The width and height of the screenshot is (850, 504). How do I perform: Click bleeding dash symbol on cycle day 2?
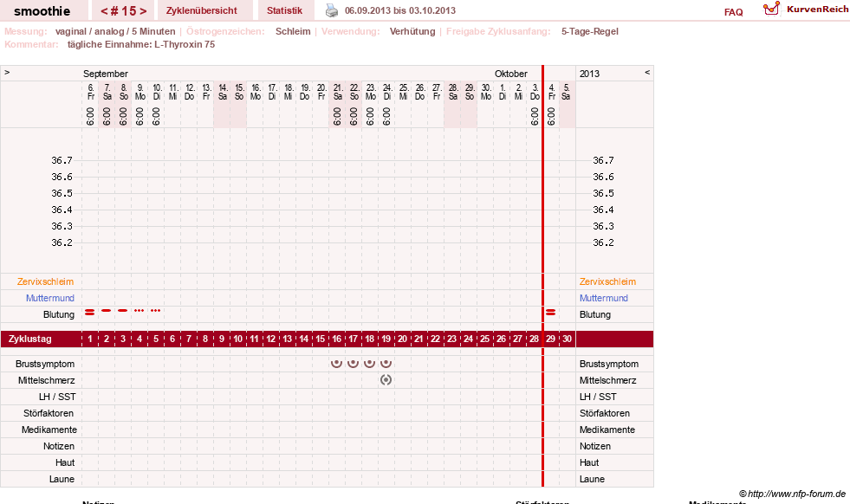point(107,311)
